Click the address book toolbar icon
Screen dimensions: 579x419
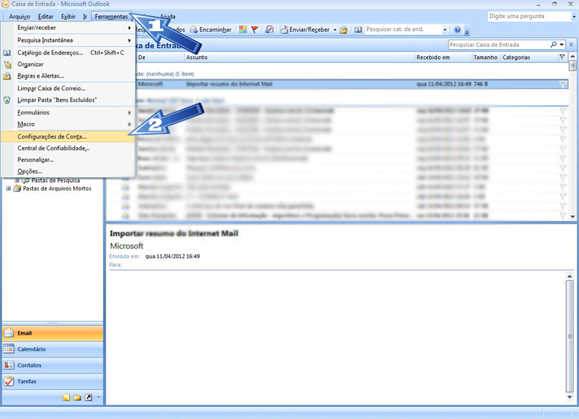coord(358,30)
